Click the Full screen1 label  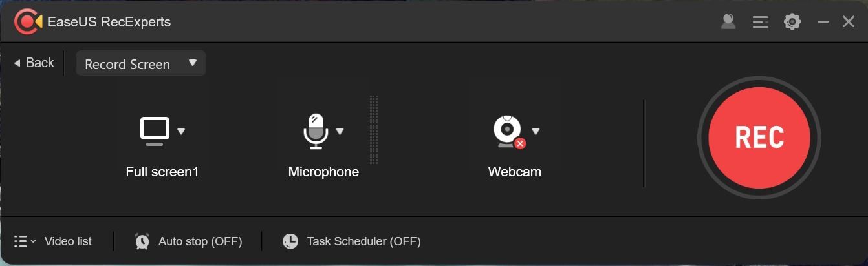(x=162, y=172)
